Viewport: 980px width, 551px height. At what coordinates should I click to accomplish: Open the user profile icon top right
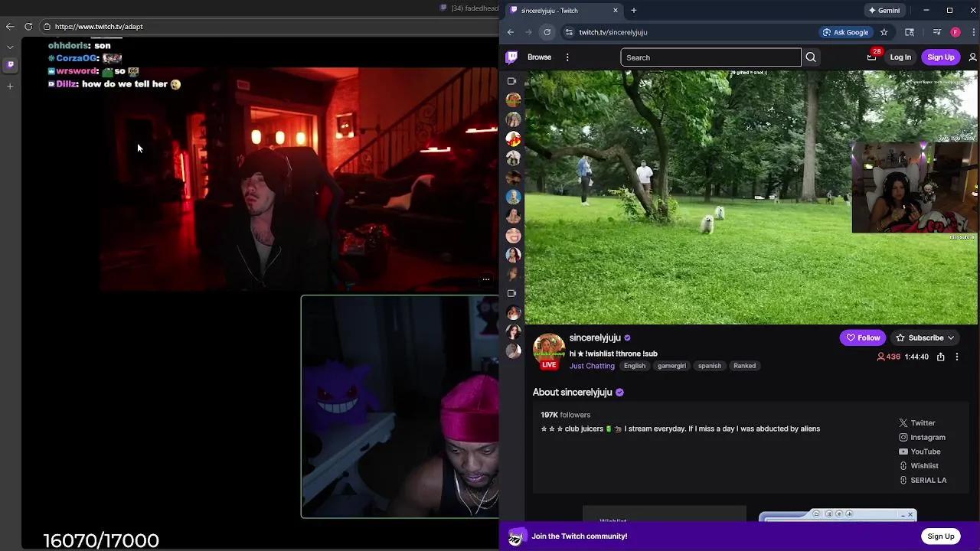(972, 57)
